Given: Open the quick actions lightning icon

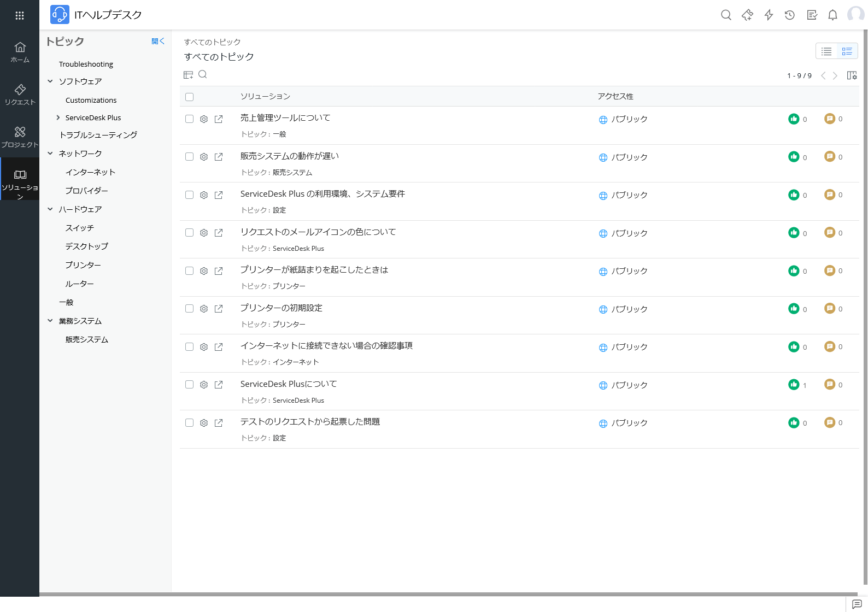Looking at the screenshot, I should click(769, 15).
